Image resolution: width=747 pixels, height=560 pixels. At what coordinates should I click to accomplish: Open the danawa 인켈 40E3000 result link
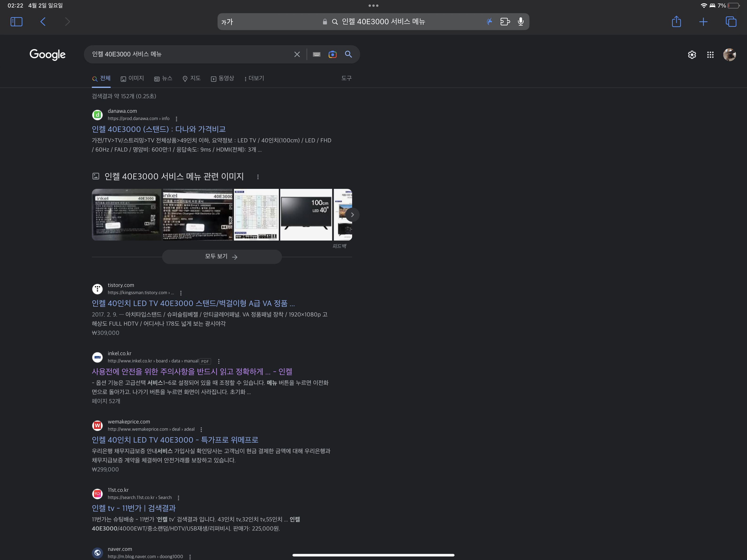(x=159, y=129)
